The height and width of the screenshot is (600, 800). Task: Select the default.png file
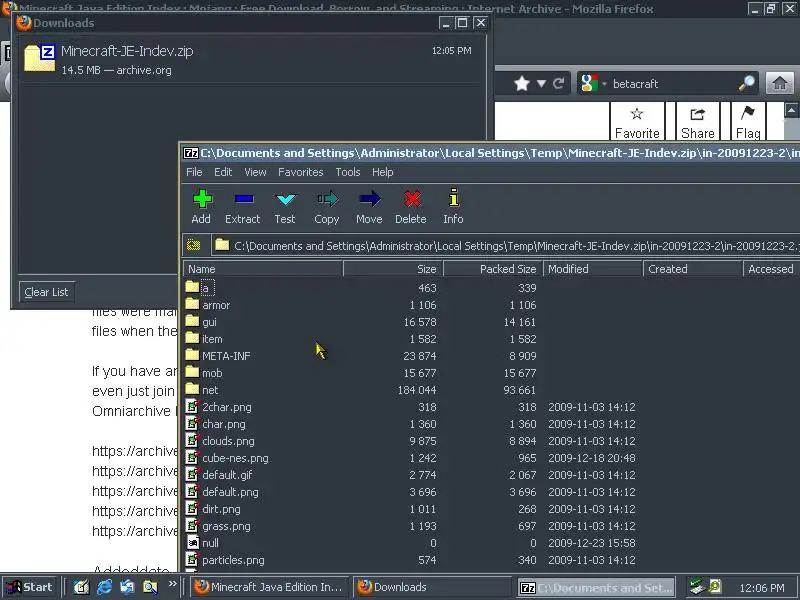(230, 492)
